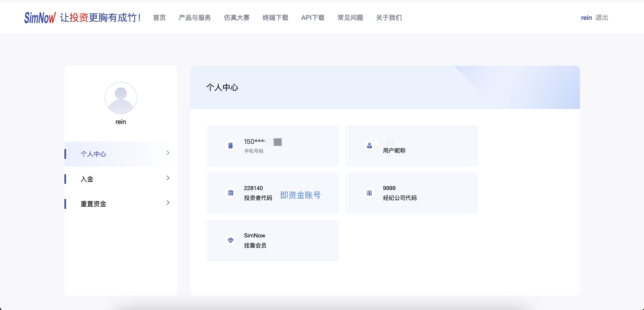Screen dimensions: 644x310
Task: Click the rein username link at top right
Action: [x=586, y=18]
